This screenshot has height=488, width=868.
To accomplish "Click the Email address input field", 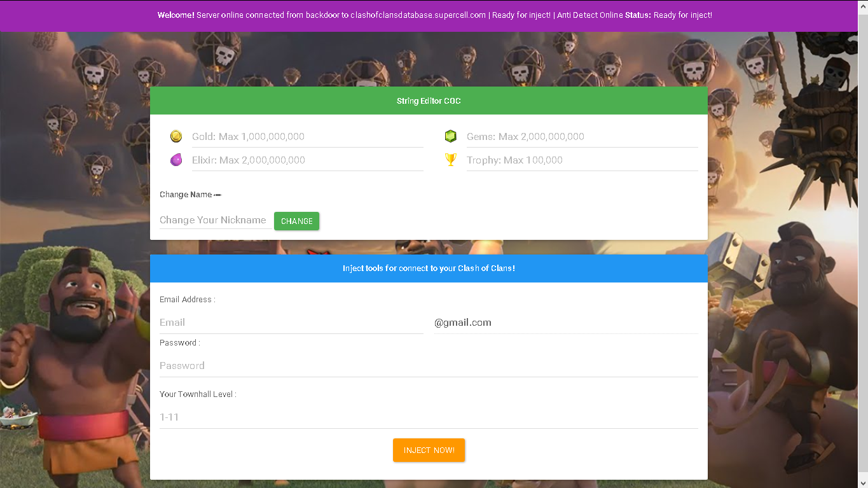I will click(289, 323).
